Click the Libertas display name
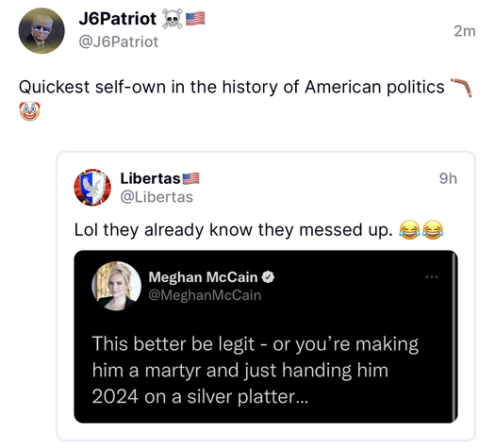 tap(150, 178)
